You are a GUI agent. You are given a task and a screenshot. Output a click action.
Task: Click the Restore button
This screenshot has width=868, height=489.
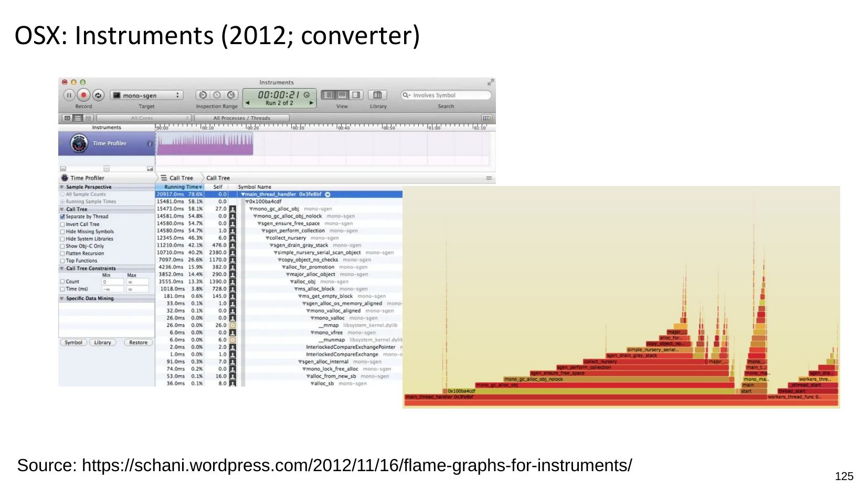point(138,342)
